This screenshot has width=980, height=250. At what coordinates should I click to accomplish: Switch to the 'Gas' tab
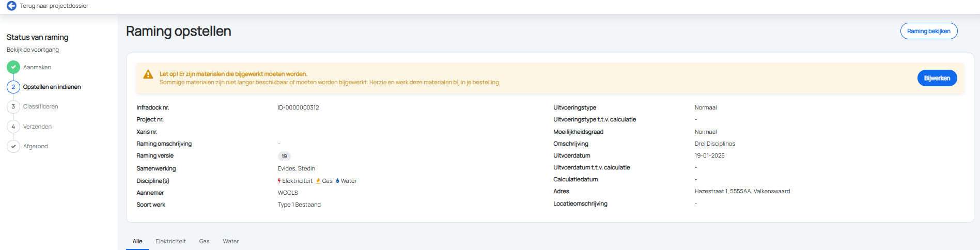pyautogui.click(x=205, y=241)
